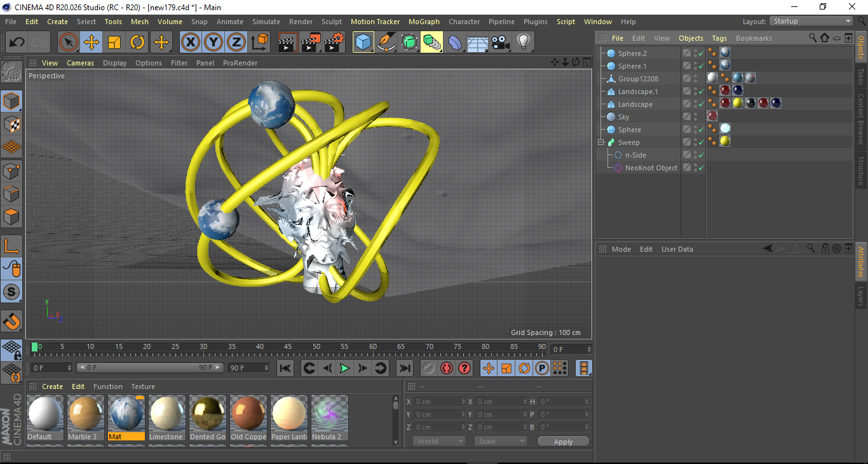Toggle n-Side enabled checkmark

(700, 155)
